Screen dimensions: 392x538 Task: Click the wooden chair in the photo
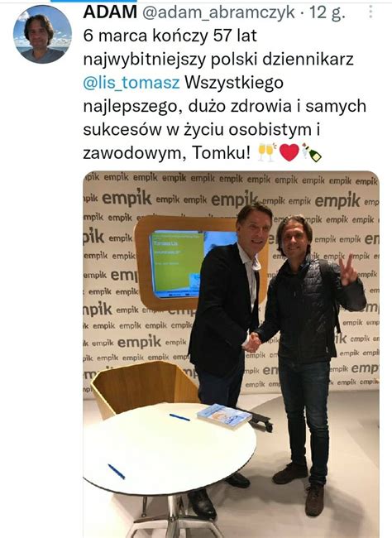pyautogui.click(x=144, y=386)
